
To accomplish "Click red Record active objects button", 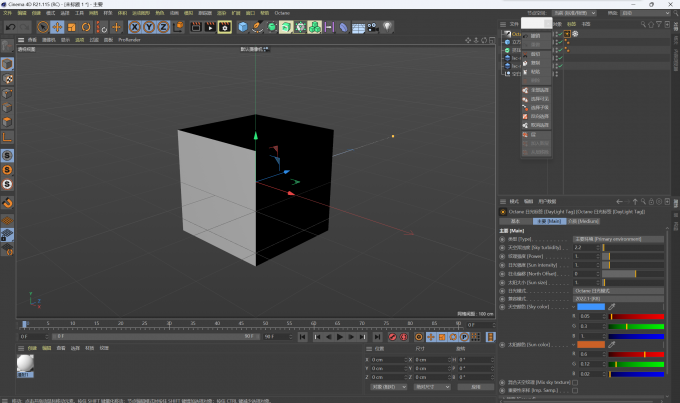I will (392, 337).
